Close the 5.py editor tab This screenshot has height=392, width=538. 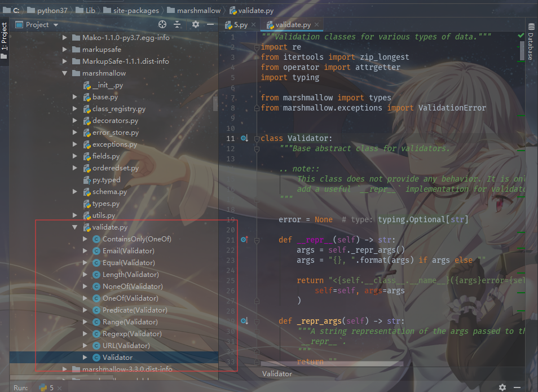[254, 25]
